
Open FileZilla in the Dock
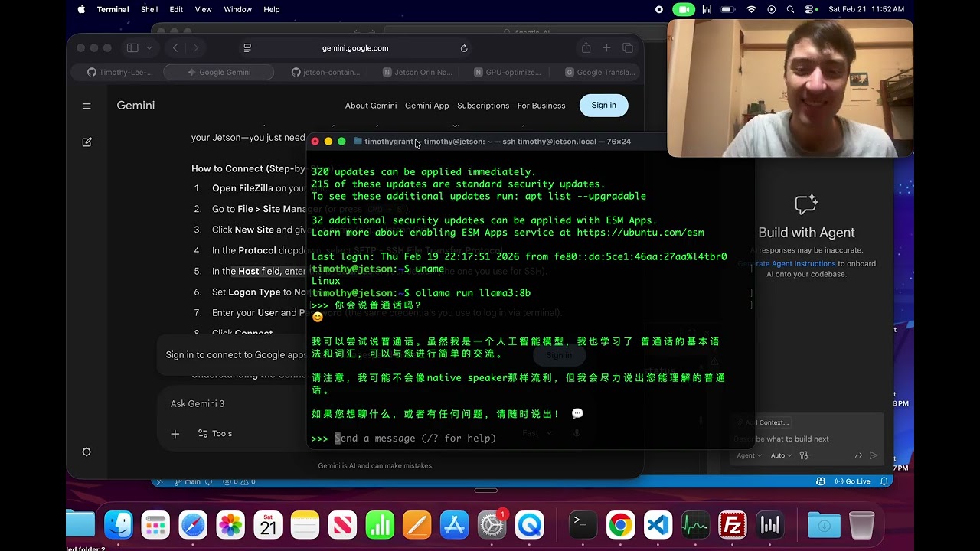point(733,525)
